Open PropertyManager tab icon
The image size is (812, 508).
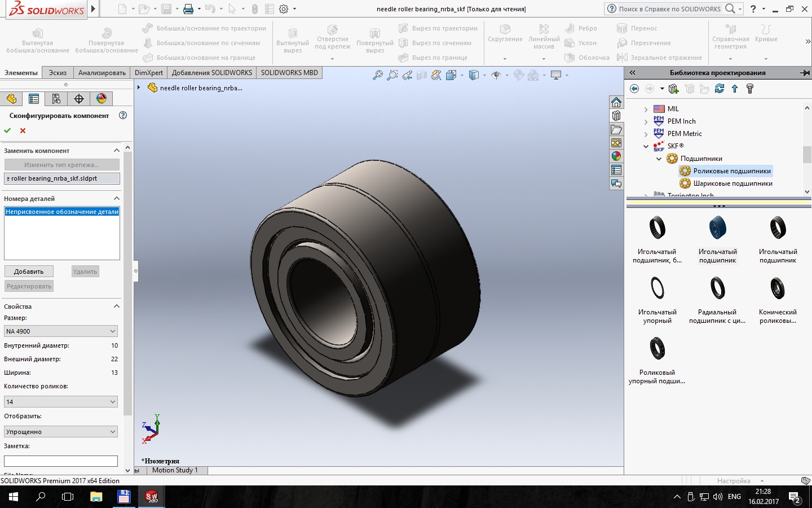[x=34, y=99]
